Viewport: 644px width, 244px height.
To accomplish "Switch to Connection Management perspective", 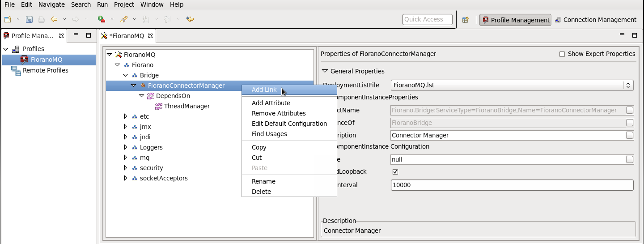I will (596, 20).
